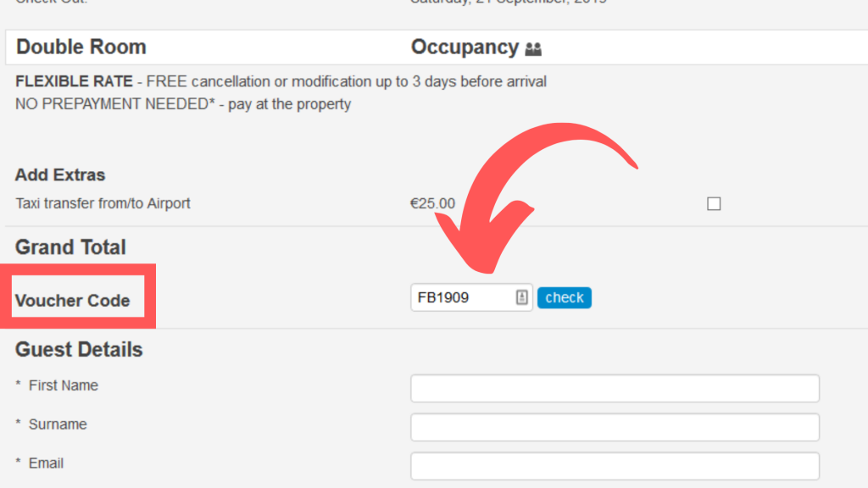Click the highlighted Voucher Code label
868x488 pixels.
pos(73,301)
